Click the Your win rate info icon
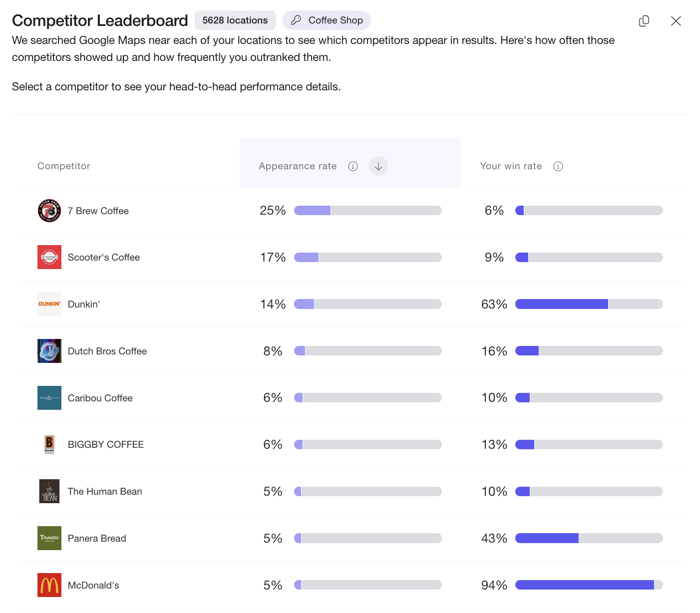The height and width of the screenshot is (613, 700). pyautogui.click(x=558, y=166)
